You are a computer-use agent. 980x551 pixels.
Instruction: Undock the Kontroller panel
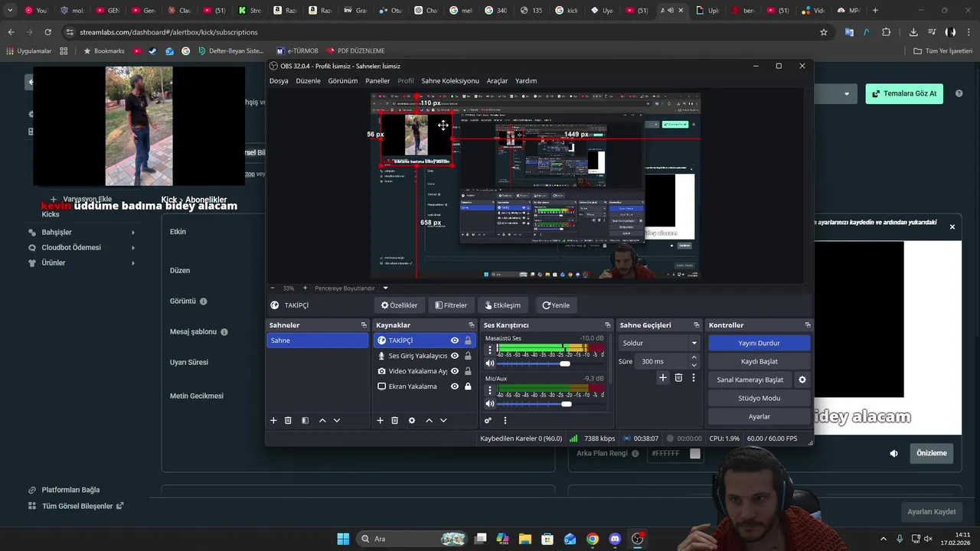point(808,325)
